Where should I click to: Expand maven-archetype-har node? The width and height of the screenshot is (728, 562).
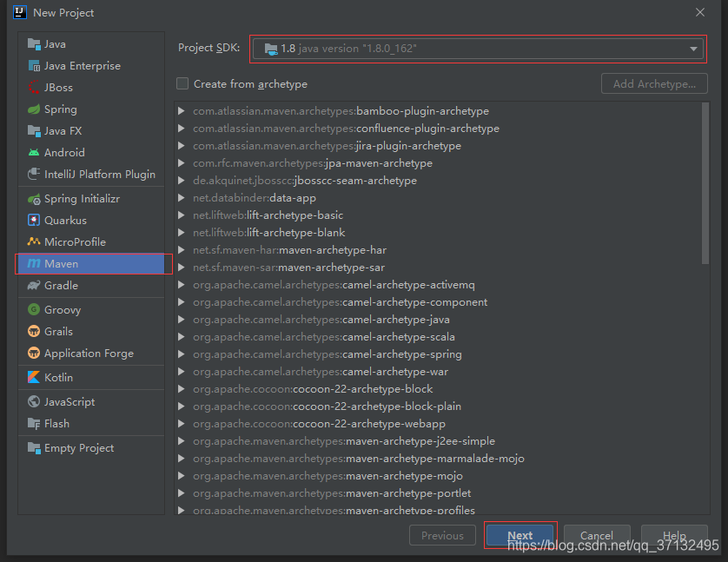182,250
